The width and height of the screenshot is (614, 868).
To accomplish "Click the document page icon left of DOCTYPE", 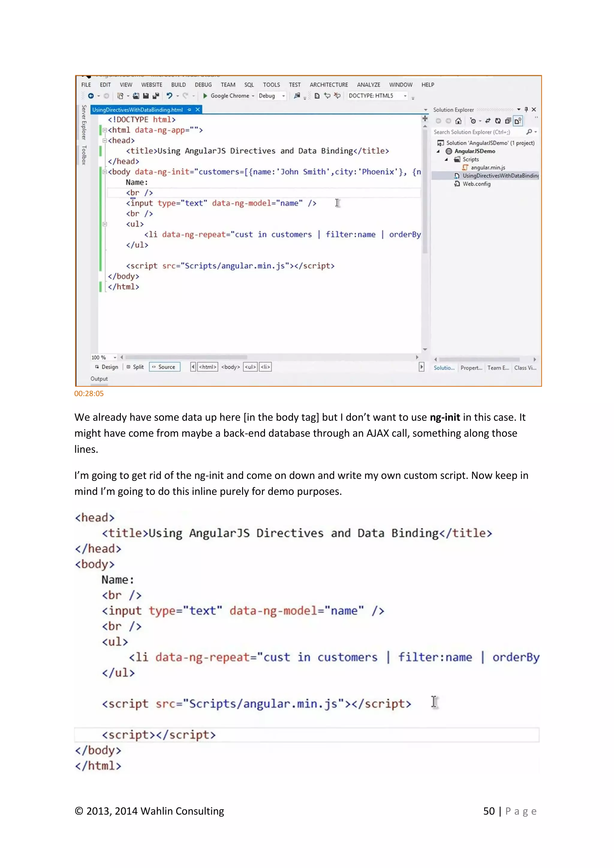I will click(x=317, y=96).
